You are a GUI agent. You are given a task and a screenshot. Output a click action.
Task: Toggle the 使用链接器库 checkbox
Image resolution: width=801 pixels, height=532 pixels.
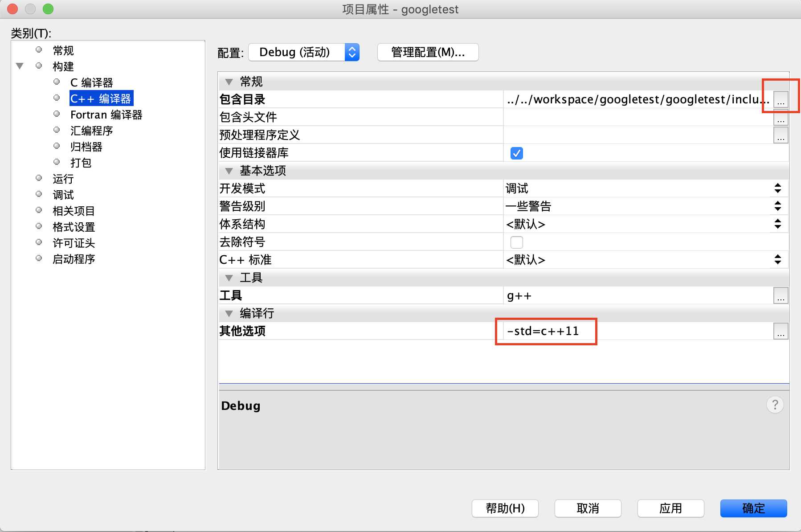coord(516,153)
